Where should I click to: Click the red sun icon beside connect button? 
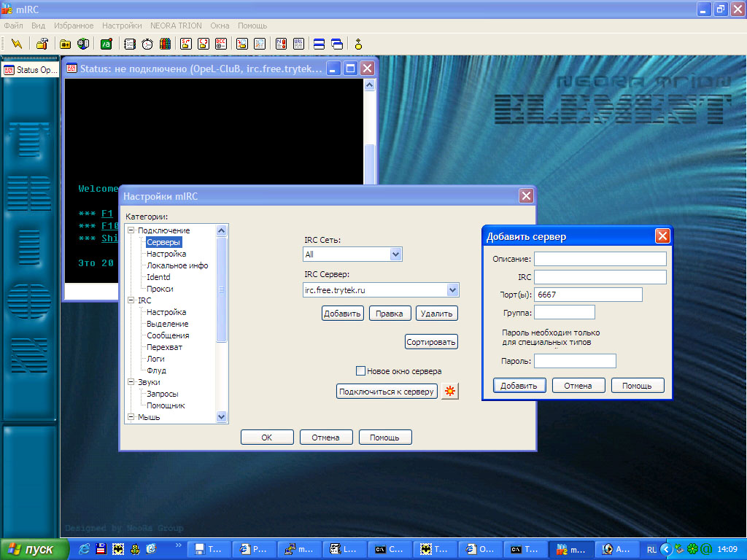[x=449, y=392]
